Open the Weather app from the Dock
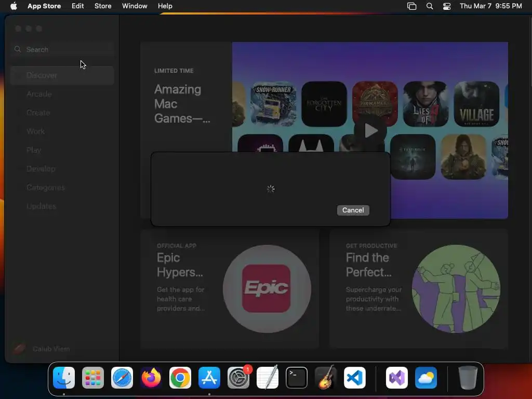 426,378
